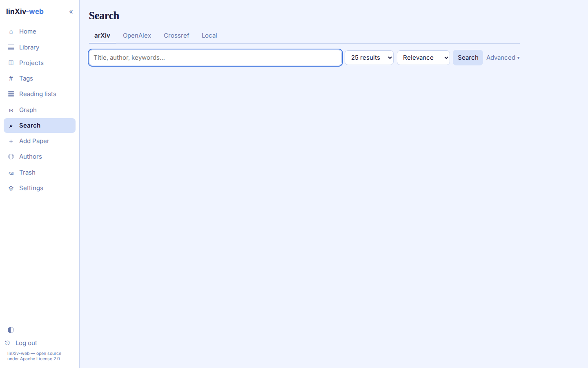The height and width of the screenshot is (368, 588).
Task: Collapse the sidebar with the double chevron
Action: coord(71,12)
